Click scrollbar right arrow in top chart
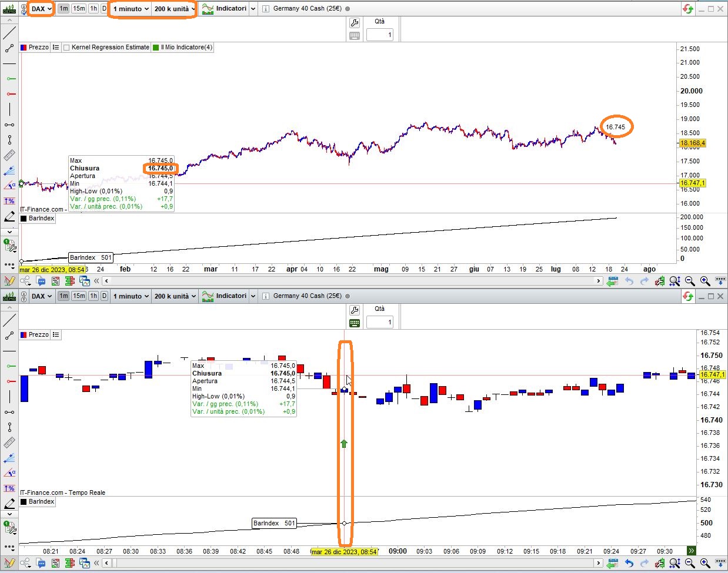Image resolution: width=728 pixels, height=573 pixels. (599, 281)
